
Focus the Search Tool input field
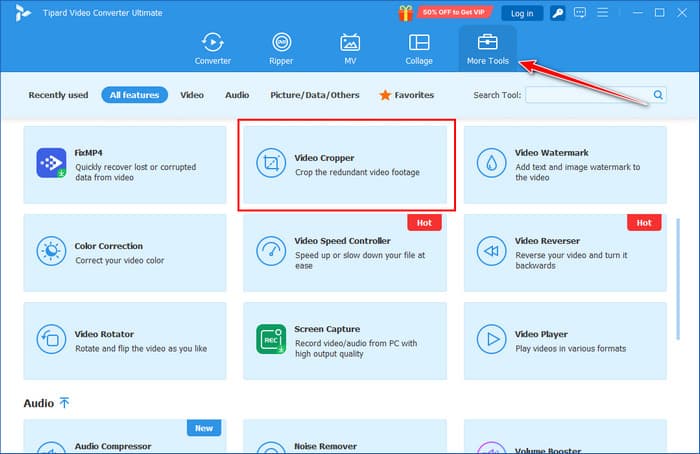point(587,95)
